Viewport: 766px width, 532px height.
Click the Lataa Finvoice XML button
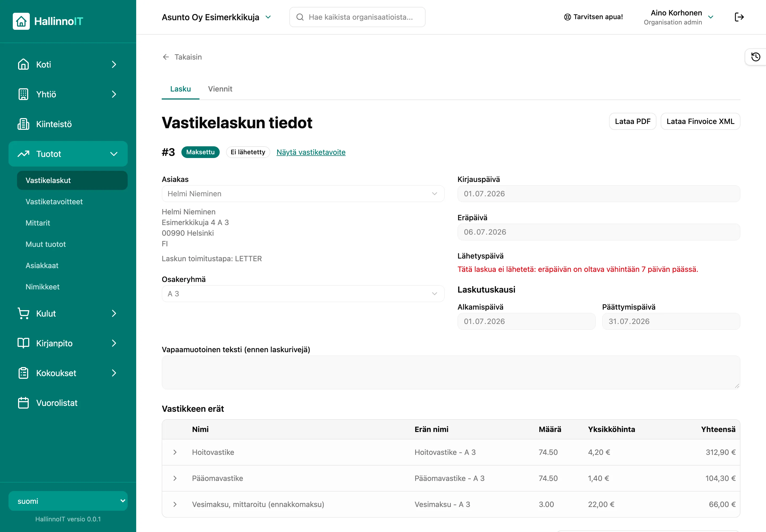[x=700, y=121]
